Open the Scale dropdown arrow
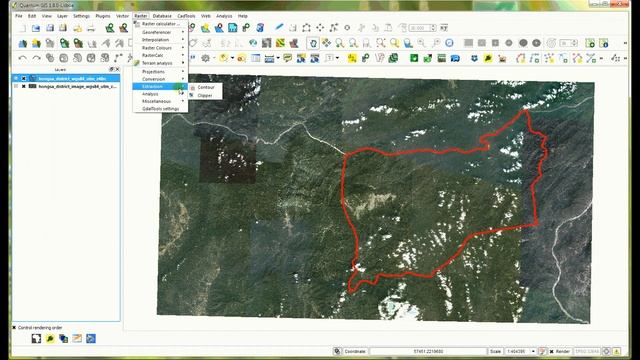The width and height of the screenshot is (640, 360). 533,351
